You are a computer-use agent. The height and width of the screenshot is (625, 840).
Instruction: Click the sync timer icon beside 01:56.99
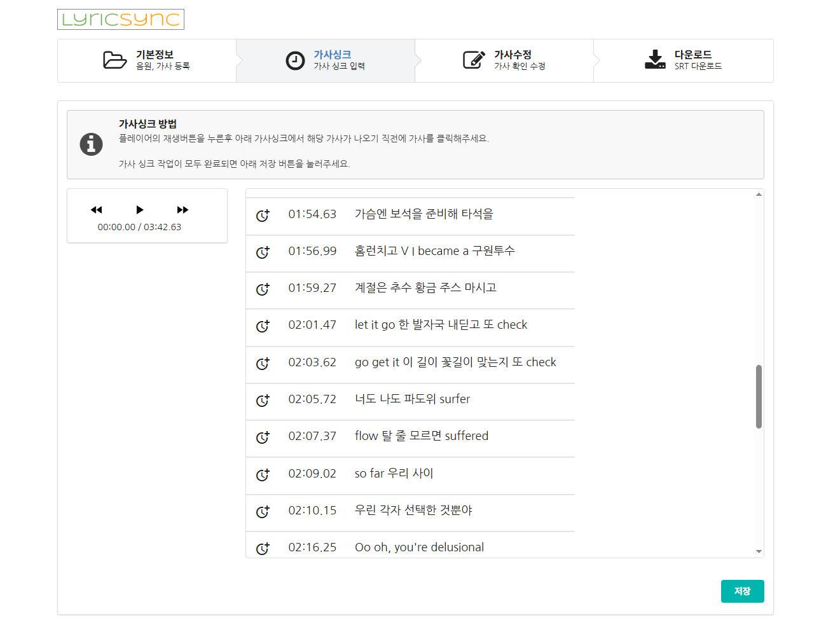pos(263,252)
